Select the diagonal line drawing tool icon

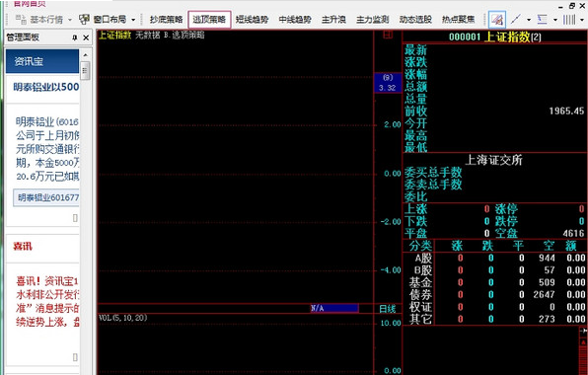tap(516, 19)
